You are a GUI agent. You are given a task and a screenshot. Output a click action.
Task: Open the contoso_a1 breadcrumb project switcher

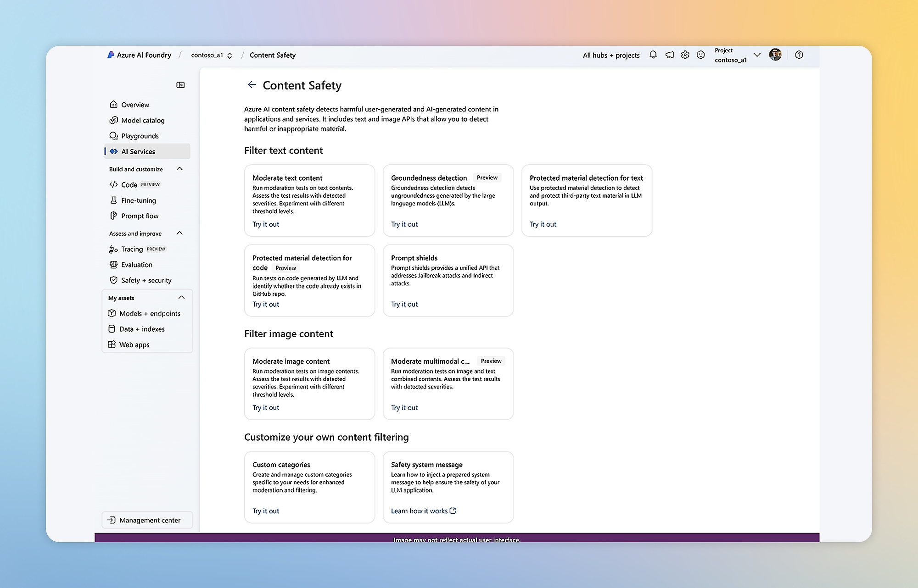[x=212, y=55]
